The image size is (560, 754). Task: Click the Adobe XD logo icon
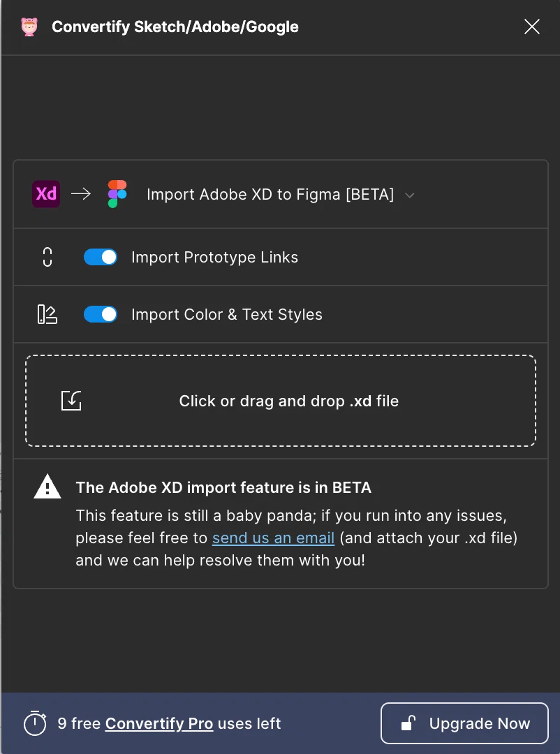46,194
